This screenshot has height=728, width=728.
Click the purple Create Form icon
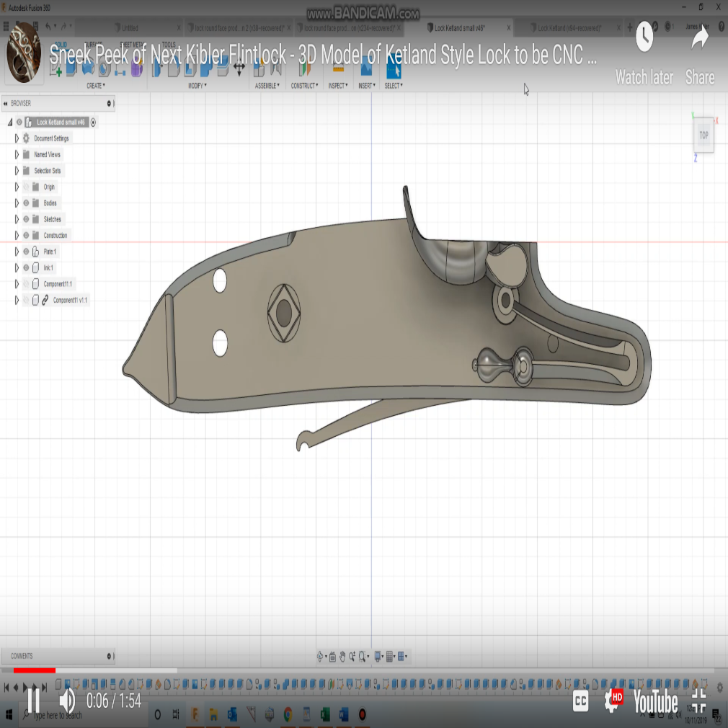136,69
